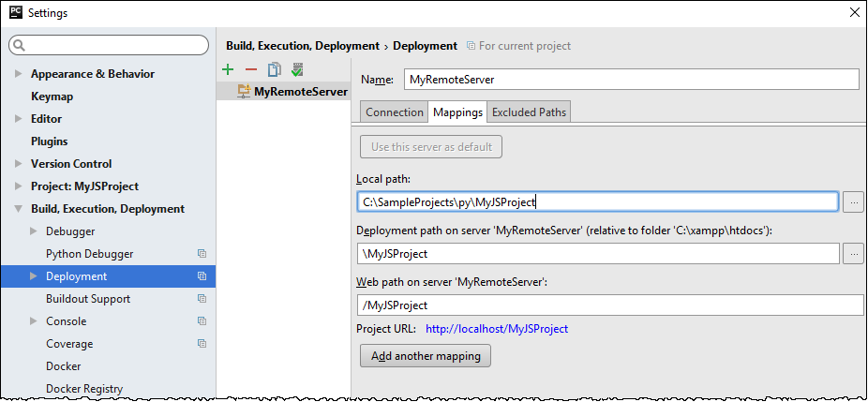The width and height of the screenshot is (868, 402).
Task: Click the Deployment path input field
Action: click(598, 254)
